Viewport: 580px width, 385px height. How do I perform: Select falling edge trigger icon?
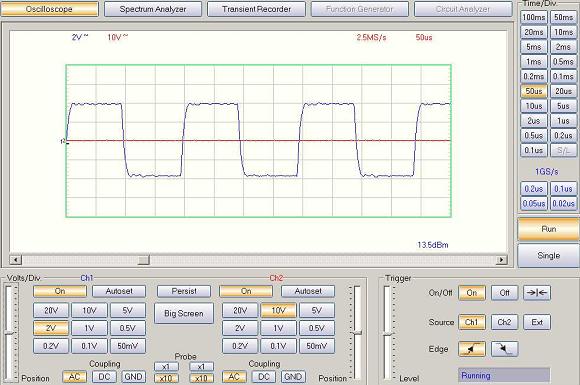[504, 349]
